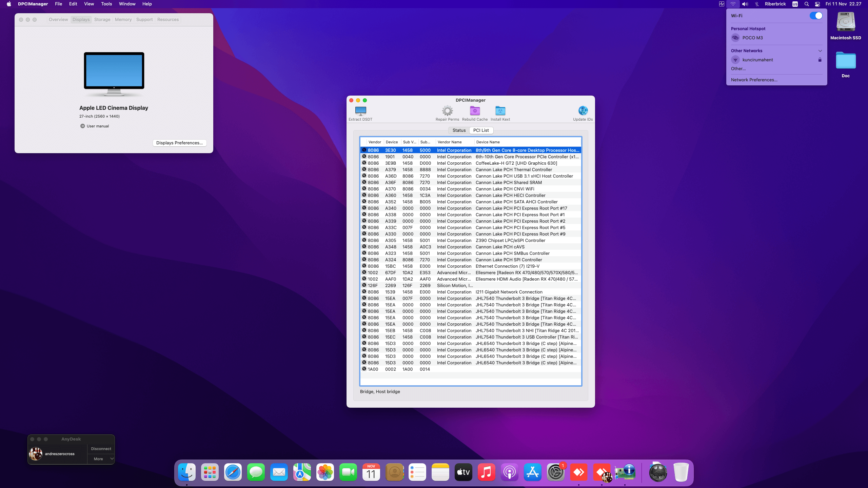This screenshot has width=868, height=488.
Task: Click the Update IDs globe icon
Action: [x=583, y=111]
